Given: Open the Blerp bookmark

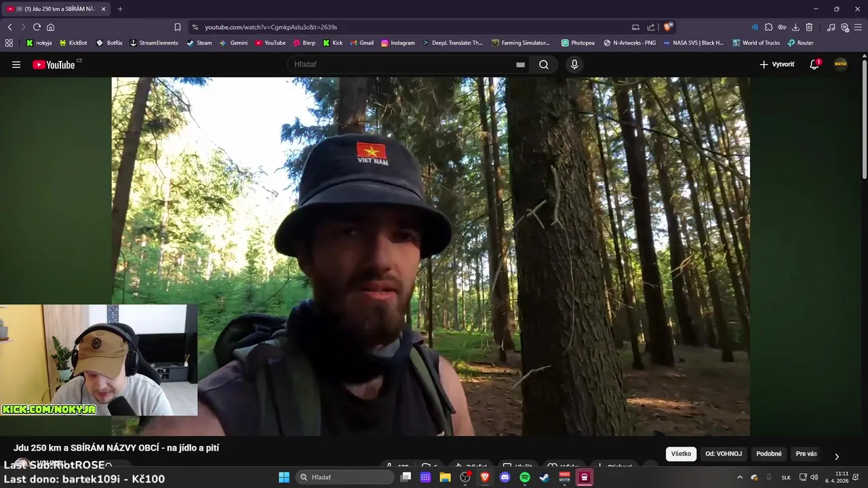Looking at the screenshot, I should click(304, 43).
